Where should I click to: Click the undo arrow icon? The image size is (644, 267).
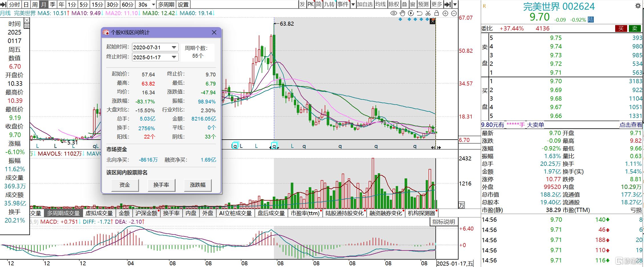pos(419,13)
